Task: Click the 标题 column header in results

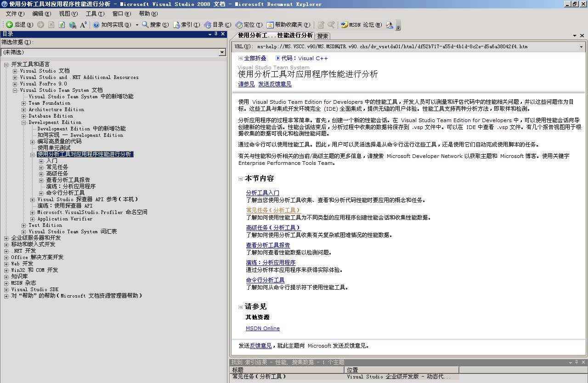Action: coord(287,370)
